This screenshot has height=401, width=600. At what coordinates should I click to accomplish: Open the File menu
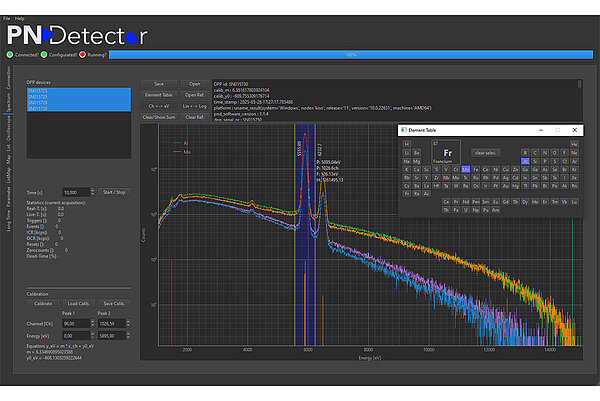[x=7, y=19]
